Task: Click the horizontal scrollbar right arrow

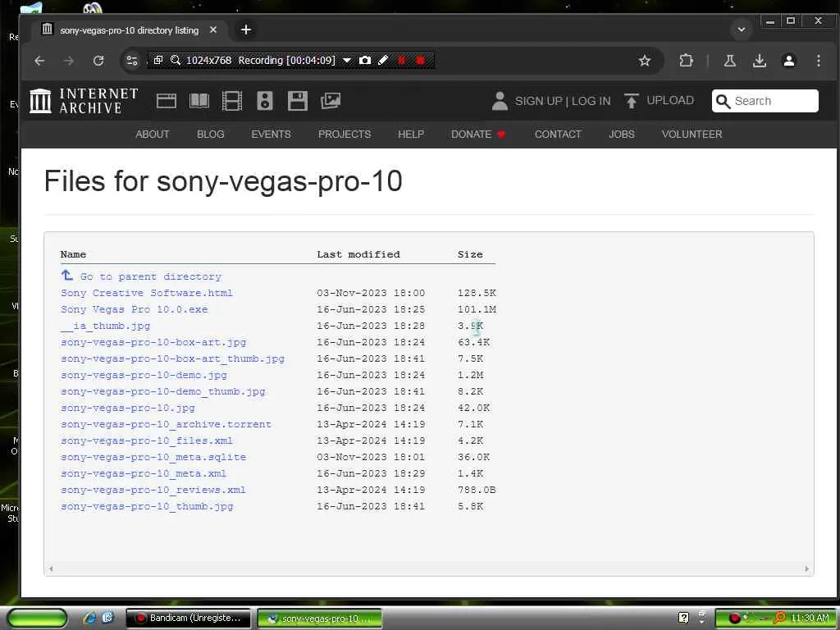Action: 807,568
